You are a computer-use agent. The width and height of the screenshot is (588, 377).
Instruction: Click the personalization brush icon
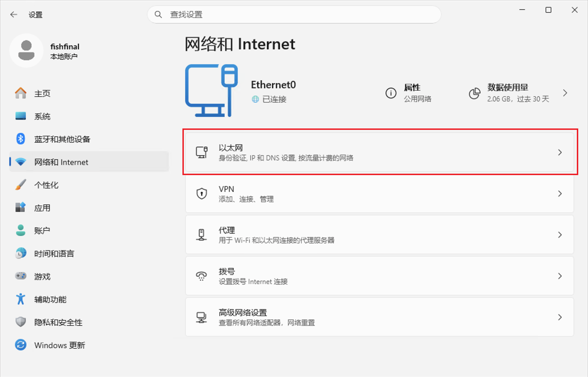(21, 185)
